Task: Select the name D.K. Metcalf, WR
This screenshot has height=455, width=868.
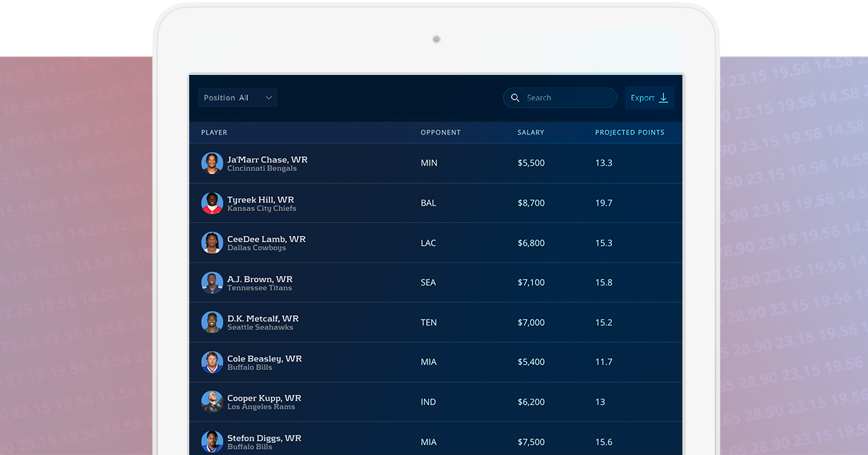Action: 263,319
